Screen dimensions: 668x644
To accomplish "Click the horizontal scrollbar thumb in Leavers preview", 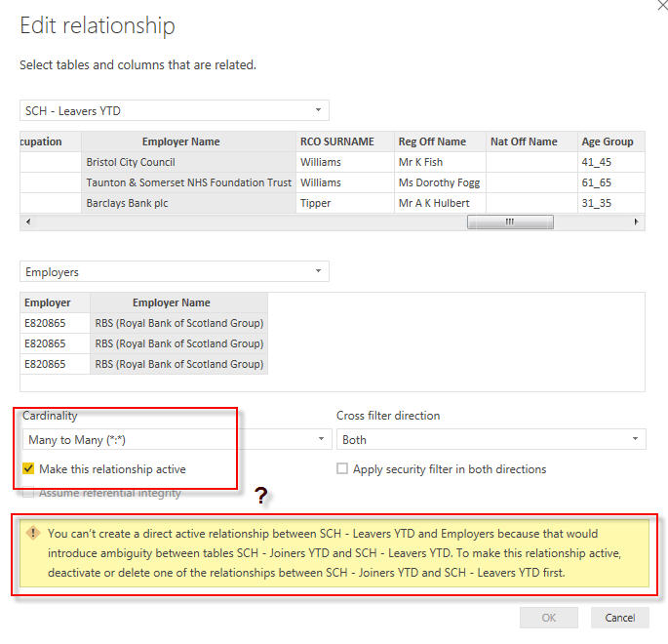I will pyautogui.click(x=510, y=221).
